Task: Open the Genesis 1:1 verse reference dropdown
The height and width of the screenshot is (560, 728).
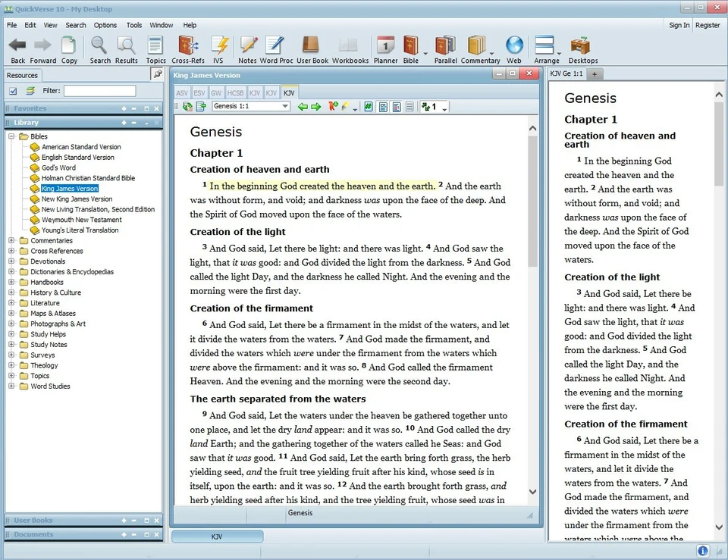Action: click(285, 107)
